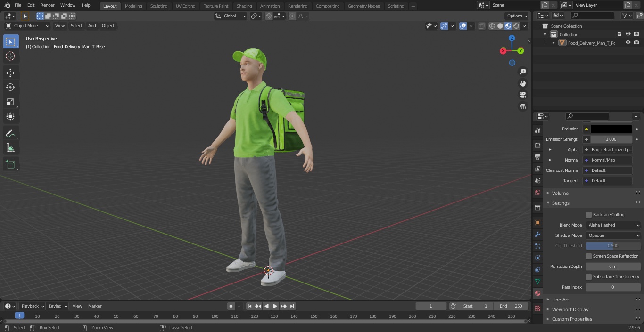The image size is (644, 332).
Task: Open the Output properties tab
Action: point(537,157)
